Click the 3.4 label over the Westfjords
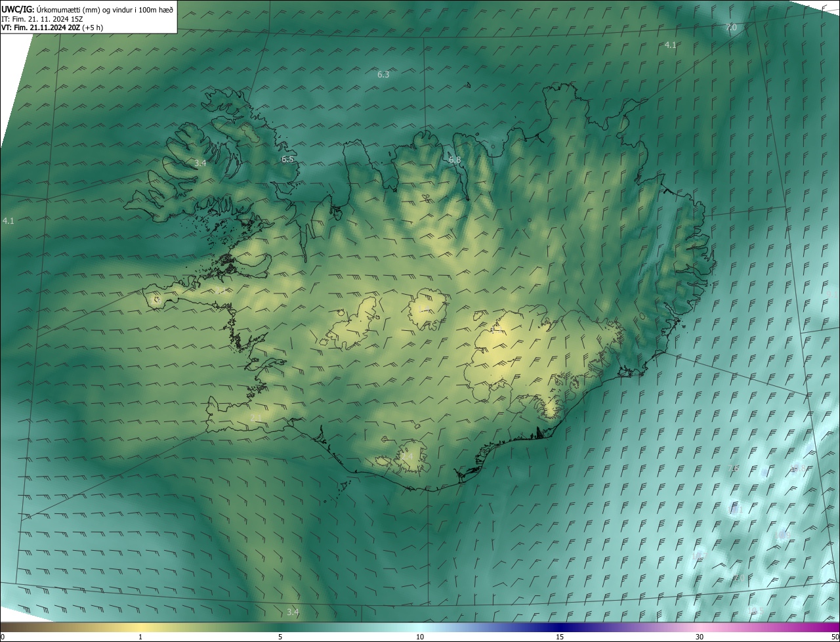 [x=200, y=163]
